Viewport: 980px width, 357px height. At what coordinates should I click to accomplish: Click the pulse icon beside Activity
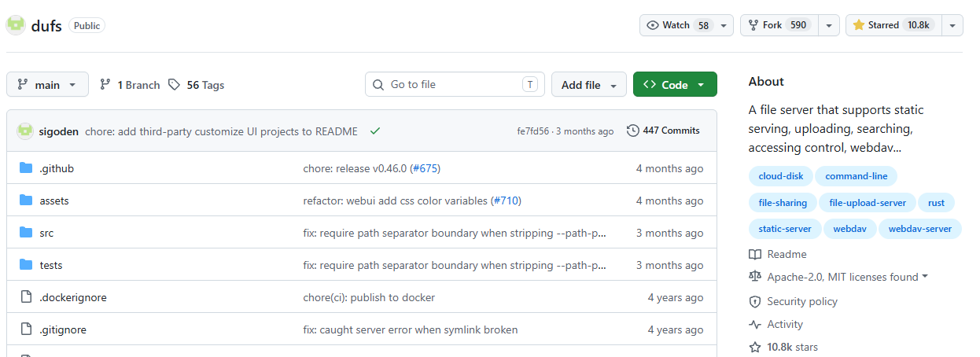point(755,324)
